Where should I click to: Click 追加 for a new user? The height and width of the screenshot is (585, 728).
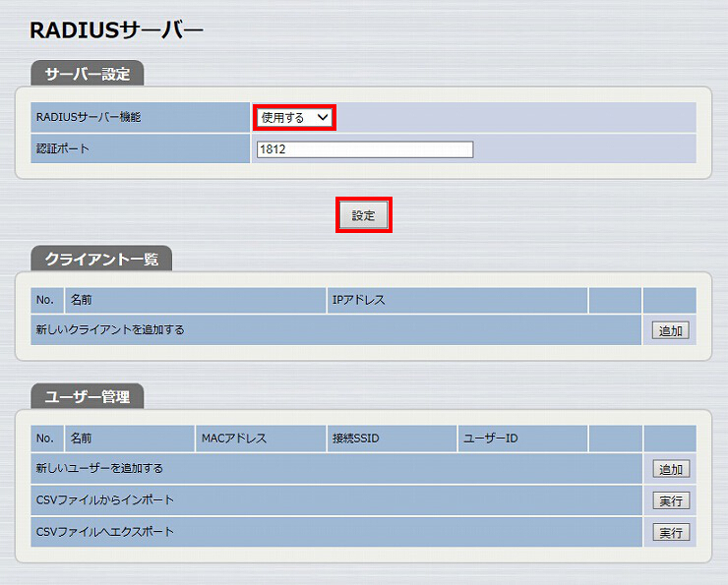671,469
